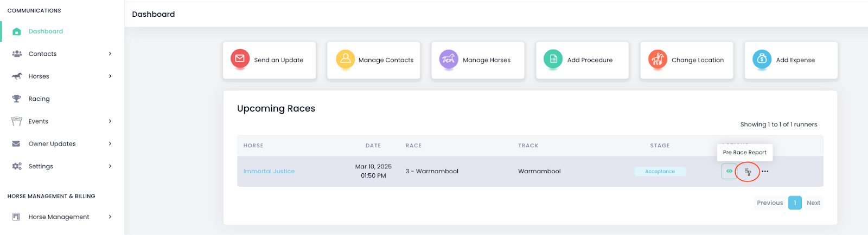The width and height of the screenshot is (868, 235).
Task: Select the green Add Procedure icon
Action: point(553,58)
